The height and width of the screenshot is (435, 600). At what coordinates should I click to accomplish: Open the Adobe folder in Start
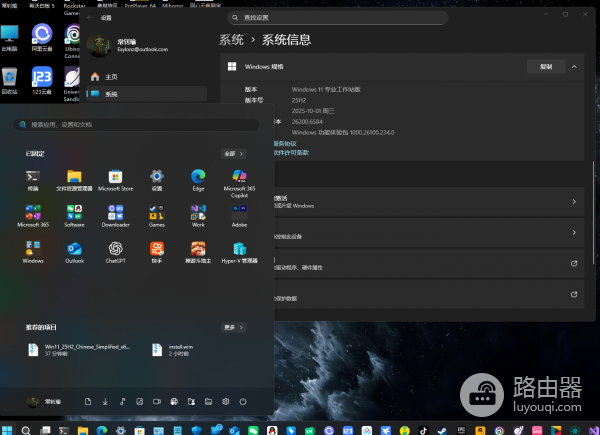pyautogui.click(x=240, y=216)
